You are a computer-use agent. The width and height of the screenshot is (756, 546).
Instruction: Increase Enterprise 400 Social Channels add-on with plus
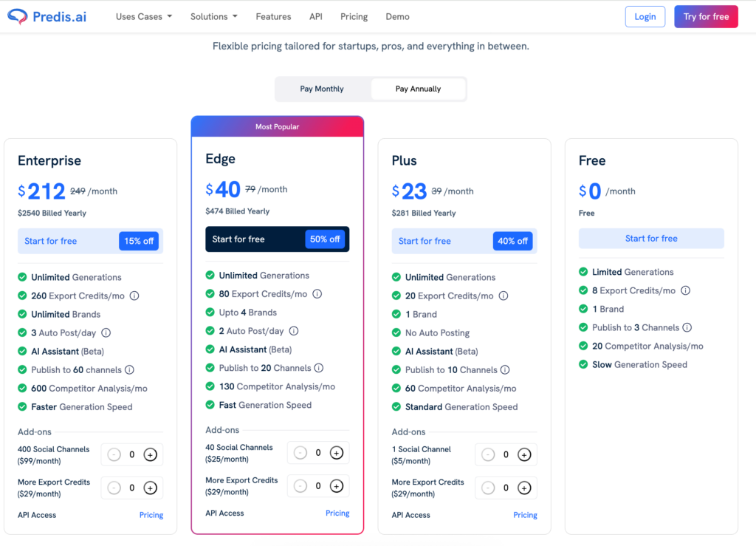(x=150, y=455)
